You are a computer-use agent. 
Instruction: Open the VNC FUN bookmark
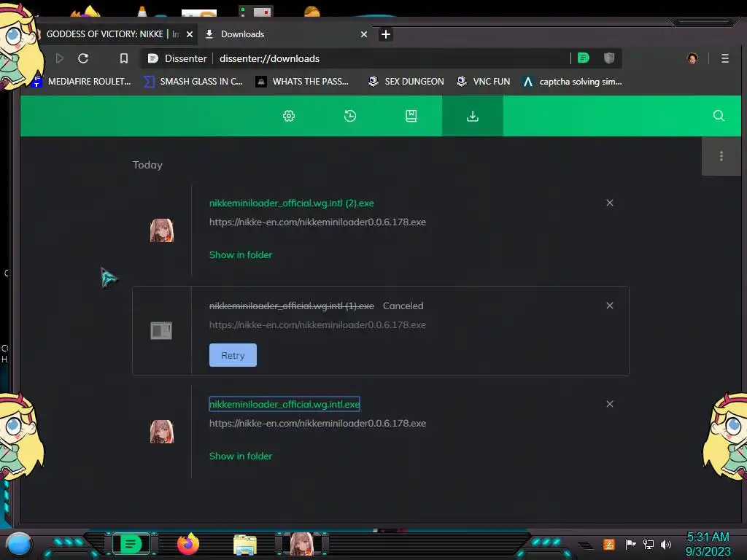[483, 82]
